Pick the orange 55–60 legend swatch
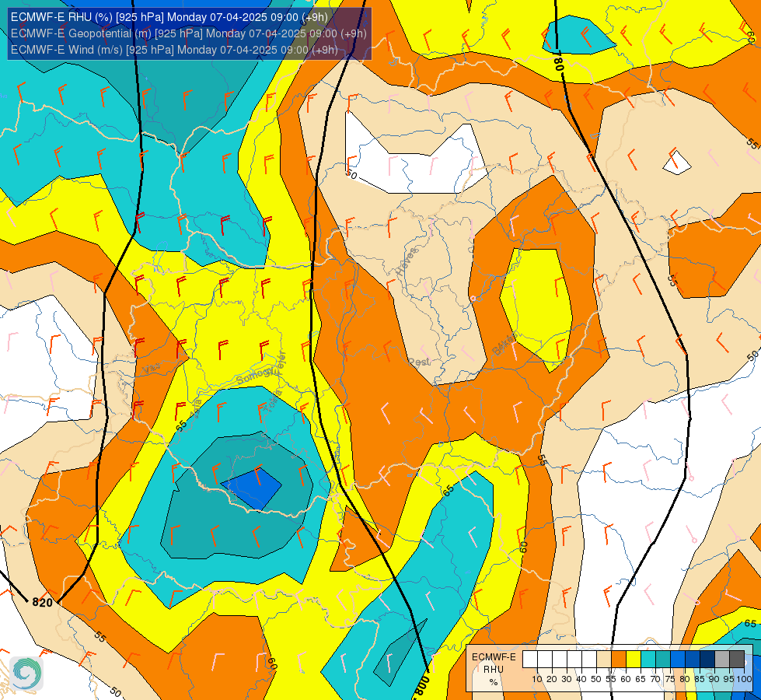This screenshot has height=700, width=761. point(619,660)
